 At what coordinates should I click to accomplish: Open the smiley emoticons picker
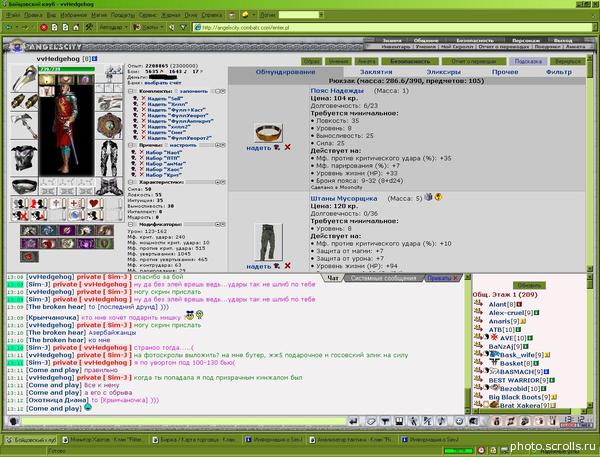(x=459, y=421)
